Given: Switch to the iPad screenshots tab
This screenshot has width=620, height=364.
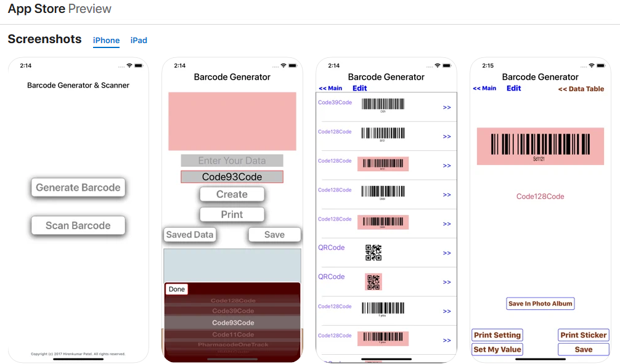Looking at the screenshot, I should coord(139,40).
